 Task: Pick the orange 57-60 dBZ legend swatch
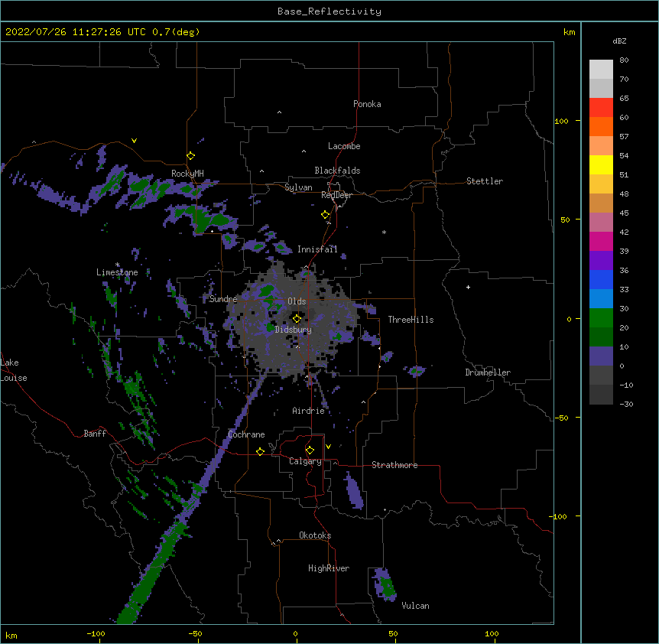click(601, 126)
